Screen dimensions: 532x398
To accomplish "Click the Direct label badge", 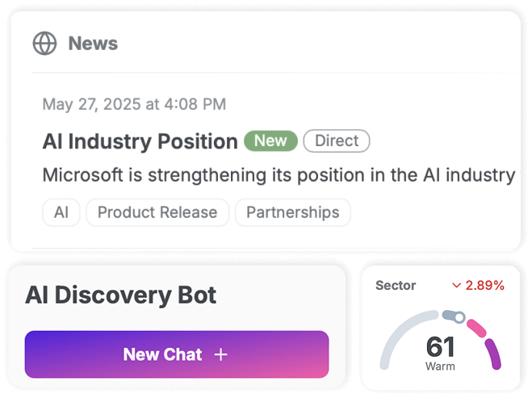I will [x=337, y=140].
